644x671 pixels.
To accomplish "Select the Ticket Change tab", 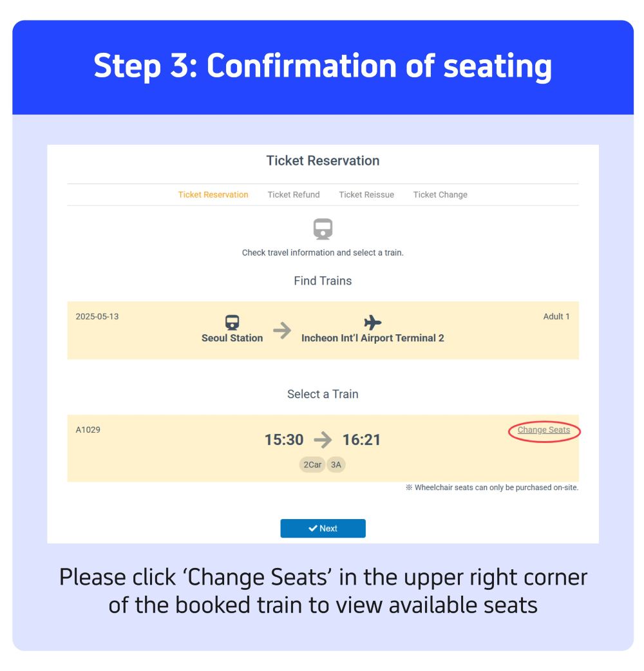I will 439,194.
